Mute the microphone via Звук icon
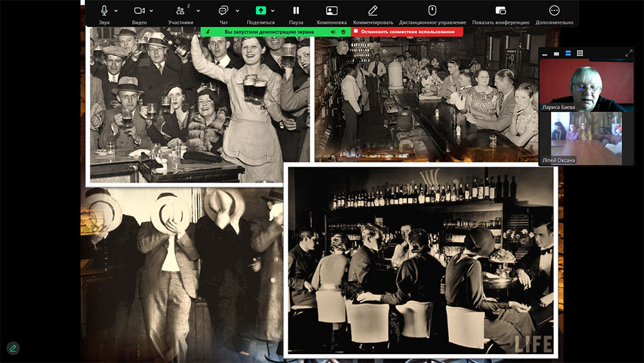Screen dimensions: 644x363 click(104, 11)
